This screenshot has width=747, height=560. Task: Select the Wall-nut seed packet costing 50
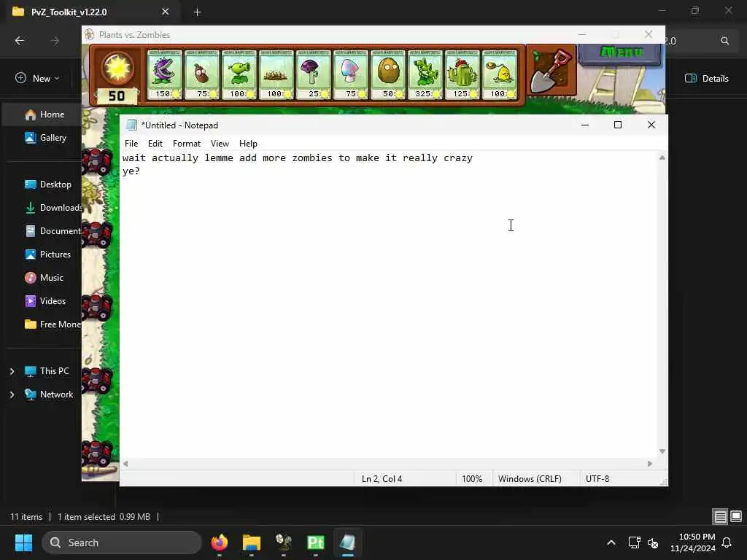(388, 75)
